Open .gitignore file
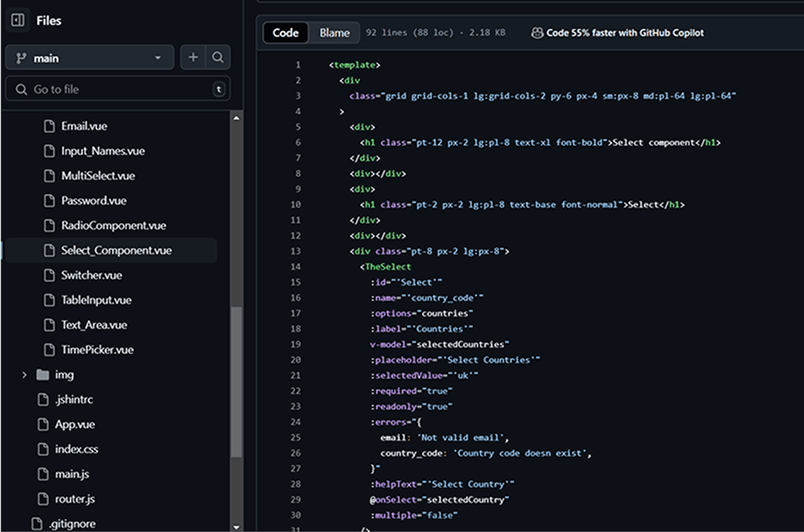Image resolution: width=804 pixels, height=532 pixels. pyautogui.click(x=72, y=523)
